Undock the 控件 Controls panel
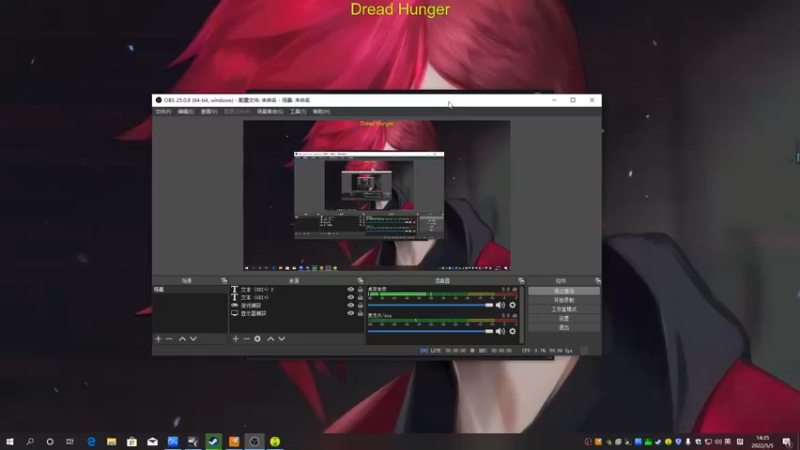This screenshot has width=800, height=450. tap(597, 281)
